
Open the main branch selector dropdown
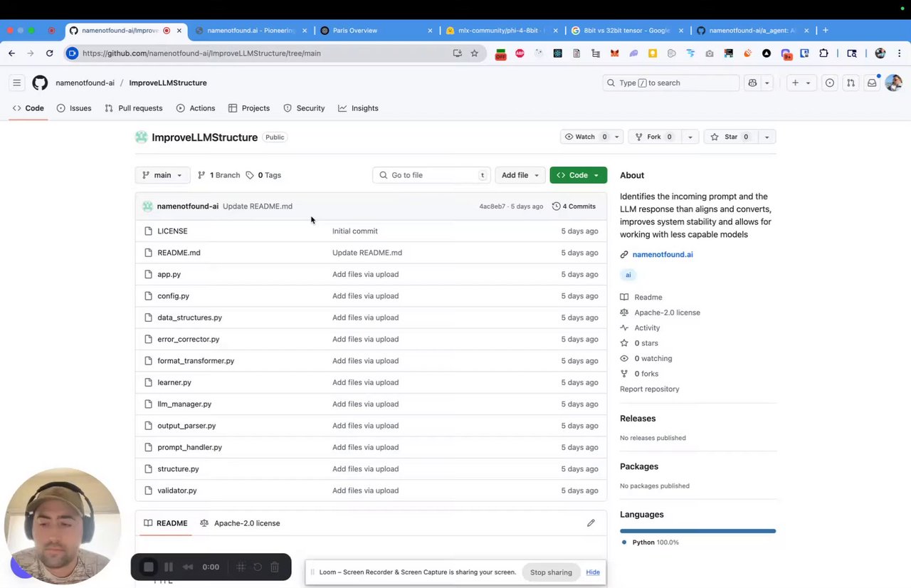tap(162, 175)
